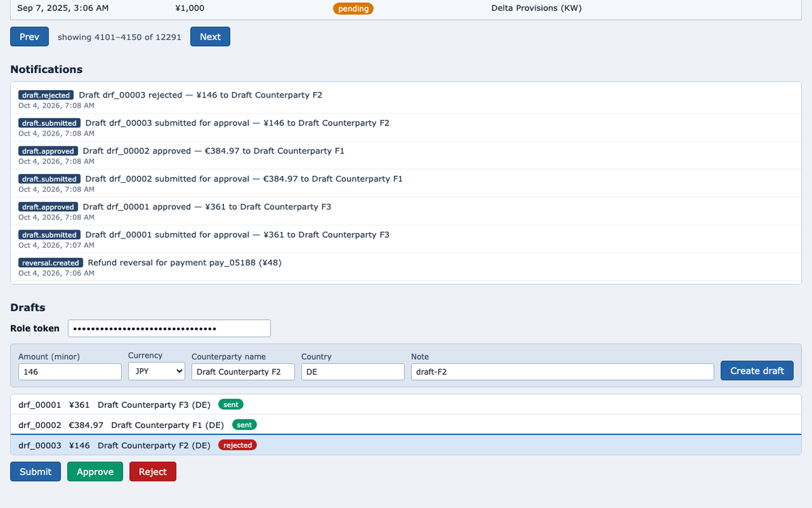Image resolution: width=812 pixels, height=508 pixels.
Task: Click the sent badge on drf_00001
Action: (x=231, y=404)
